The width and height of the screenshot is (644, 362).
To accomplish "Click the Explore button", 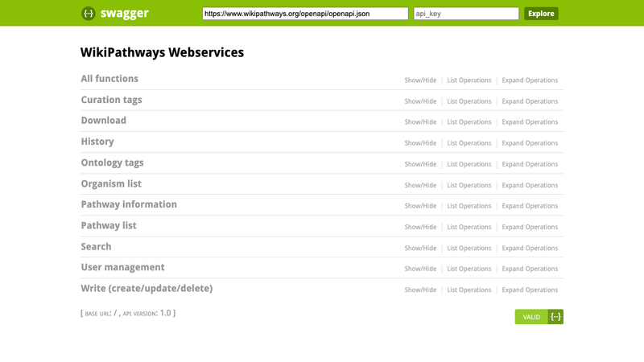I will (541, 14).
